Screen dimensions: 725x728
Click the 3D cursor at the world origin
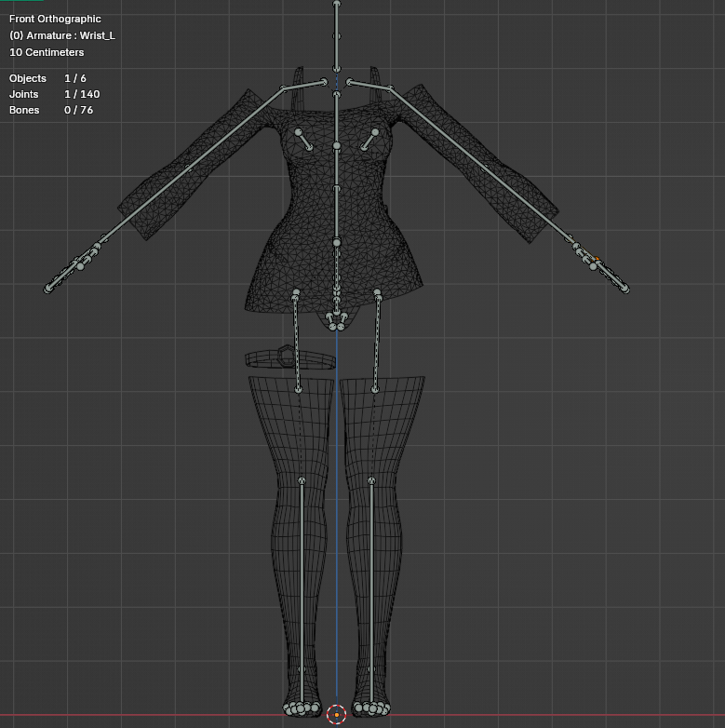tap(337, 715)
